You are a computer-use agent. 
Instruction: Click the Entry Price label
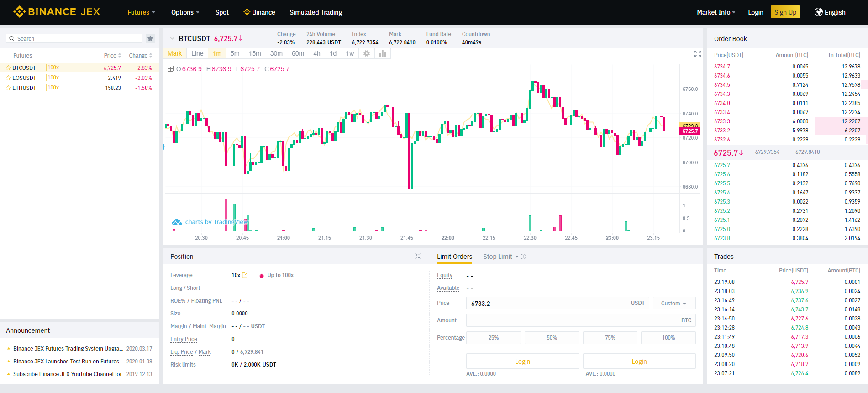click(x=184, y=339)
